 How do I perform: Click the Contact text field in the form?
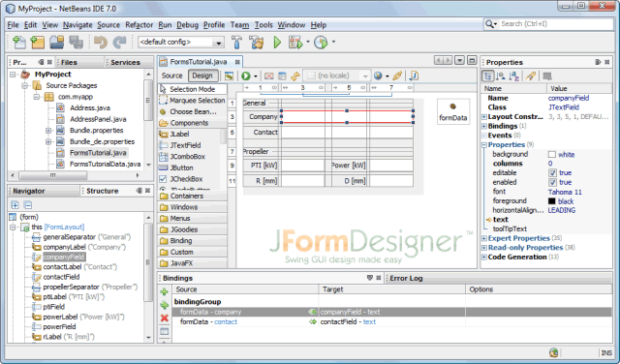click(347, 133)
